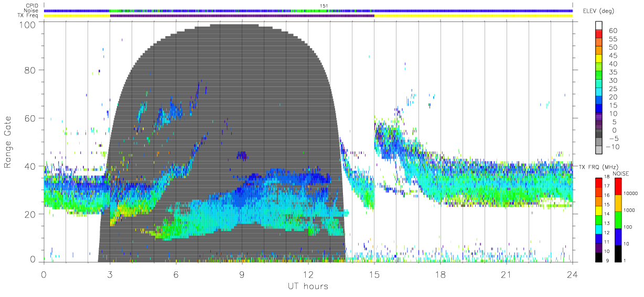Pick the green 100–1000 NOISE swatch
Viewport: 644px width, 297px height.
point(618,220)
